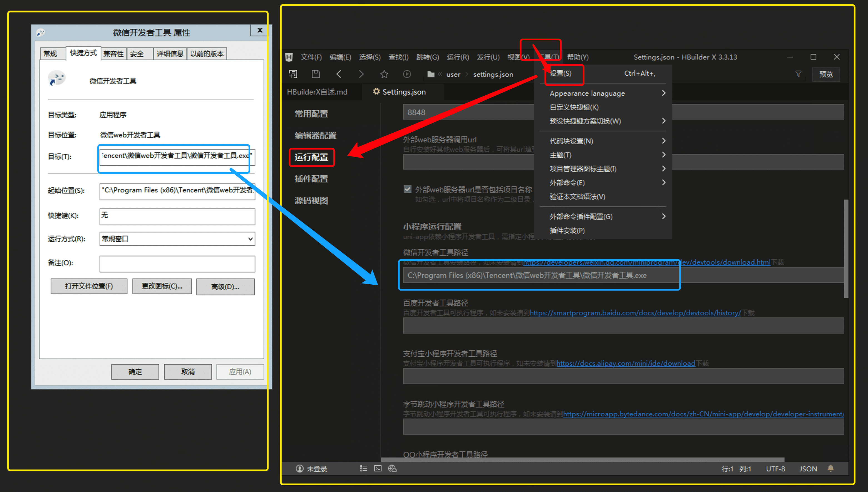Open the 运行方式 常规窗口 dropdown
This screenshot has height=492, width=868.
coord(177,238)
